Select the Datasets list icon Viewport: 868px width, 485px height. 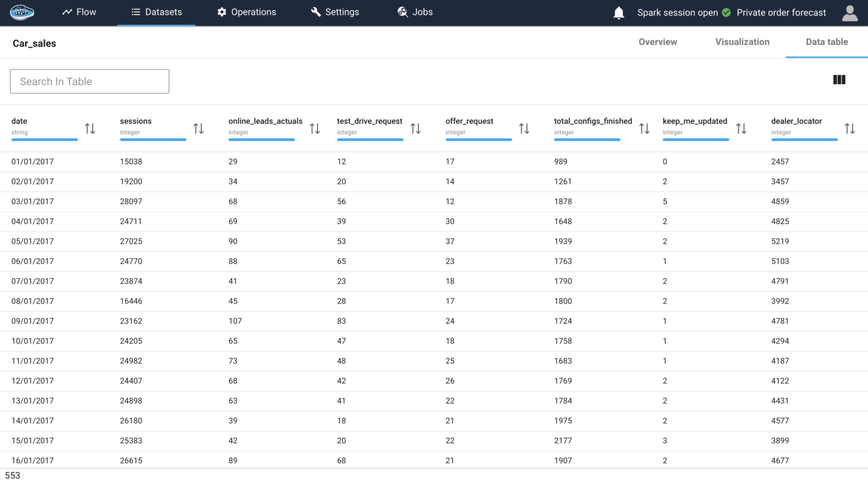pos(137,12)
